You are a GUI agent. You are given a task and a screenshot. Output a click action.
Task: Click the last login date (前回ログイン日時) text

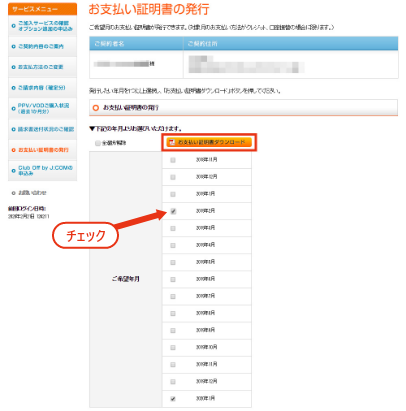28,212
